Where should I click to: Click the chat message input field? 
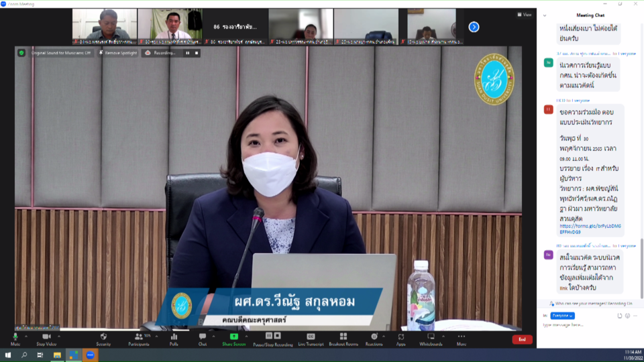point(590,325)
